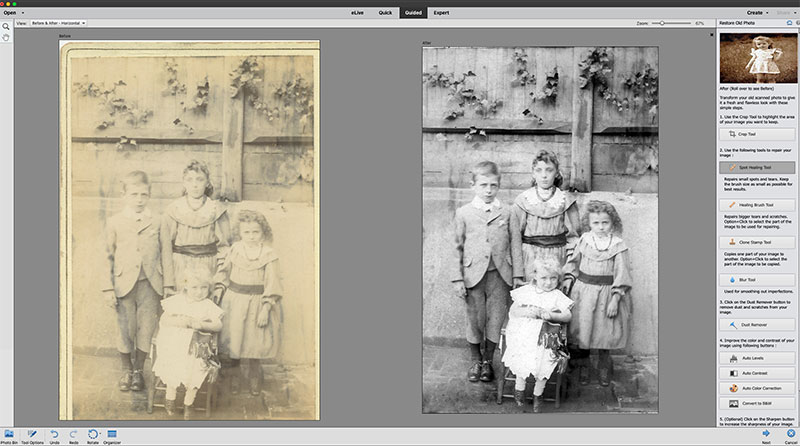Switch to the Quick tab
The height and width of the screenshot is (446, 800).
tap(385, 13)
